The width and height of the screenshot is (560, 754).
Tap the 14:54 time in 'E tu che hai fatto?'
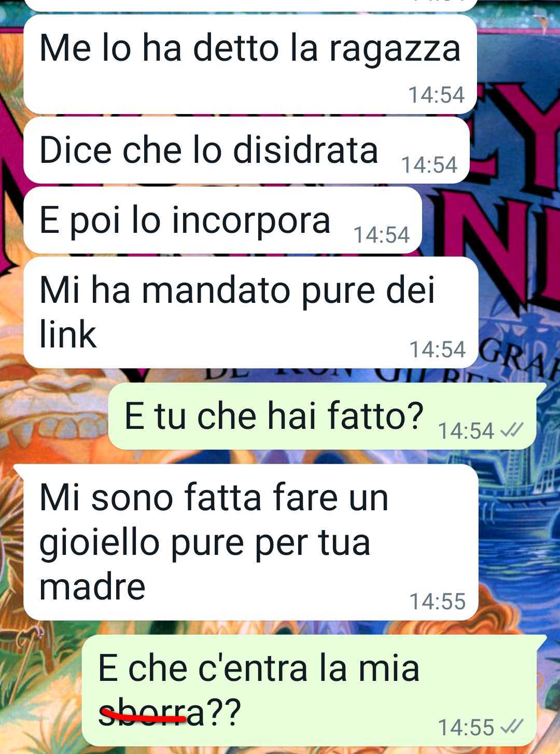point(466,430)
